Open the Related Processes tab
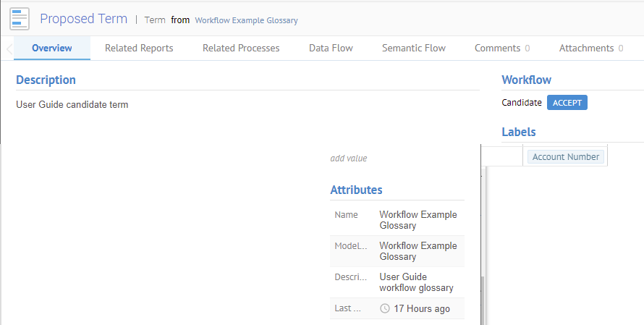Image resolution: width=644 pixels, height=325 pixels. pos(241,48)
